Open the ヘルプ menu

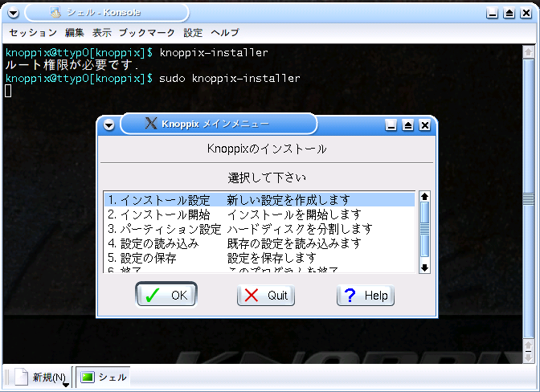[225, 33]
